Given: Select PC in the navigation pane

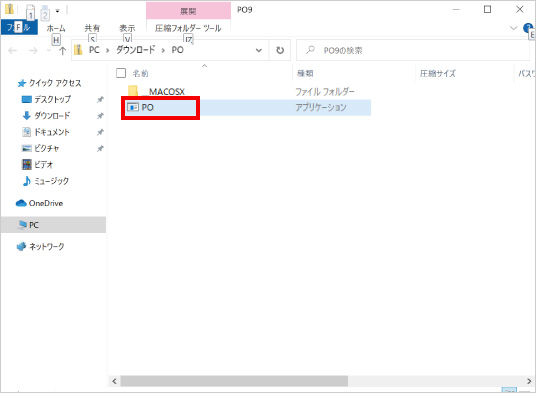Looking at the screenshot, I should 53,225.
